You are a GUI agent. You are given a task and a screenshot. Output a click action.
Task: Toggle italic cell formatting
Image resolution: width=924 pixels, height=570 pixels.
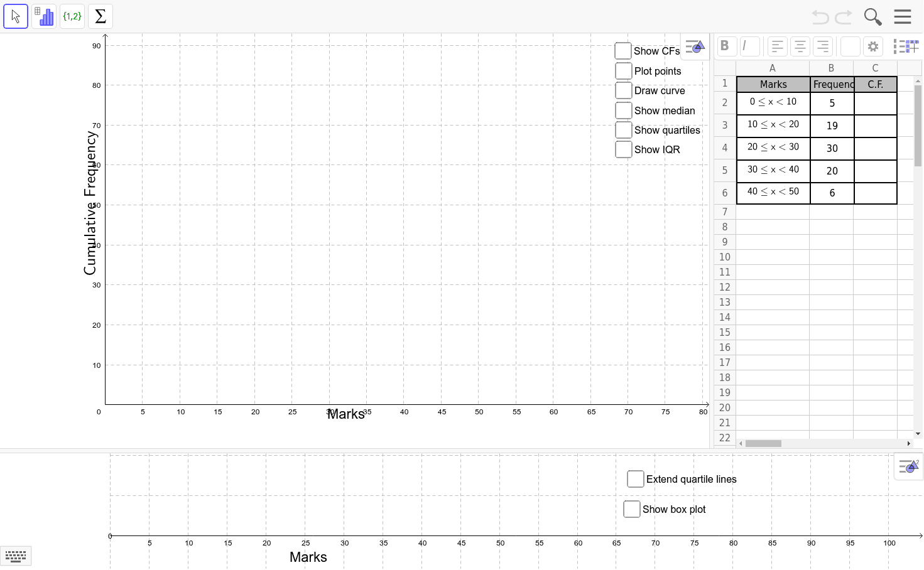click(749, 46)
